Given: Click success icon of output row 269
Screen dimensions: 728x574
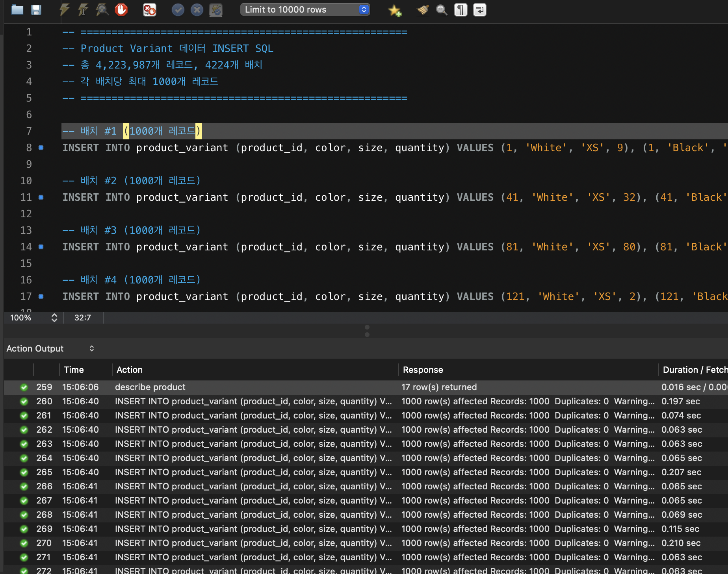Looking at the screenshot, I should click(24, 529).
